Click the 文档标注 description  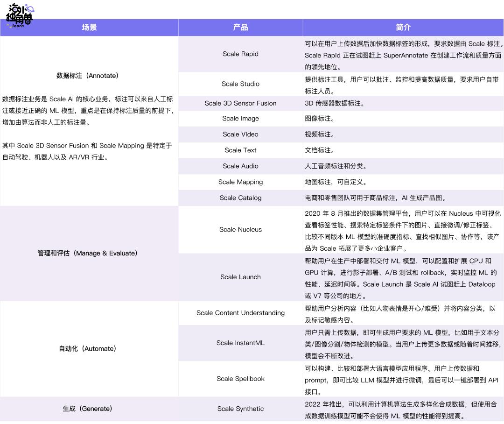coord(320,150)
